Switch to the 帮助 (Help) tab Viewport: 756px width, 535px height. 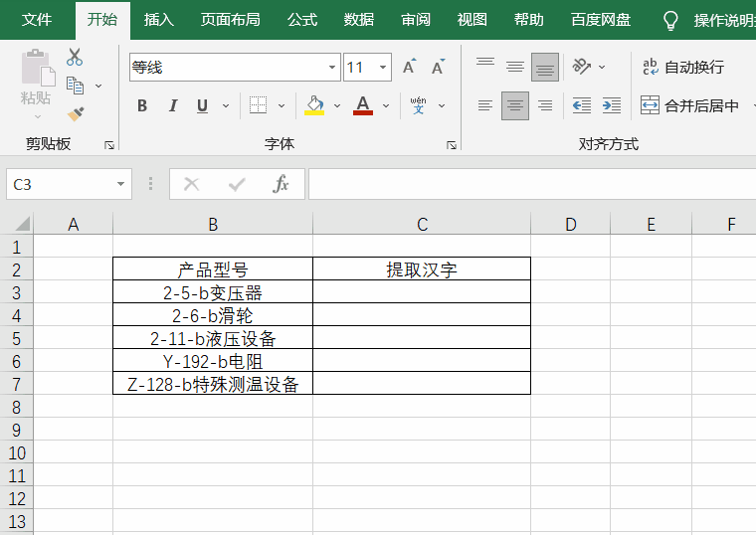pos(529,20)
